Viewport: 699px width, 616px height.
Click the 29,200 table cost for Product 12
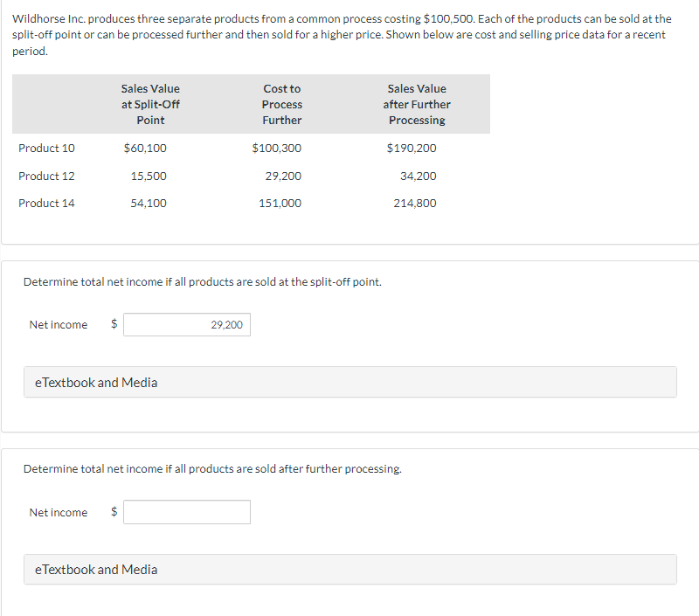coord(283,176)
